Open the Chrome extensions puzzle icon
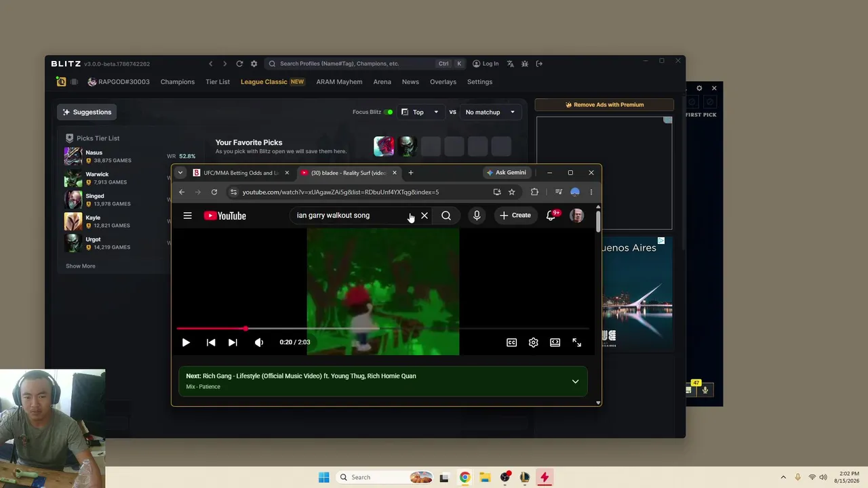 534,192
